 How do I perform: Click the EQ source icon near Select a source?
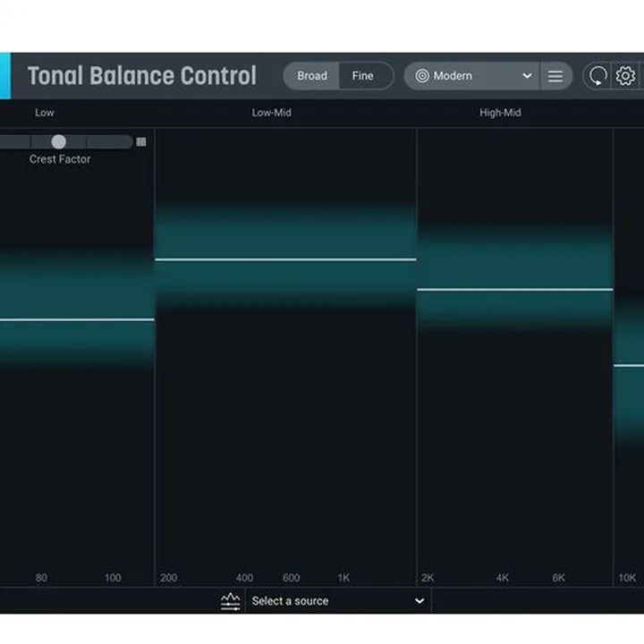pyautogui.click(x=231, y=601)
